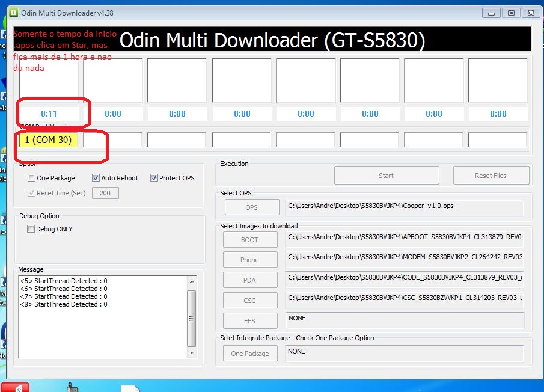This screenshot has width=544, height=392.
Task: Click the Reset Time value field 200
Action: click(105, 193)
